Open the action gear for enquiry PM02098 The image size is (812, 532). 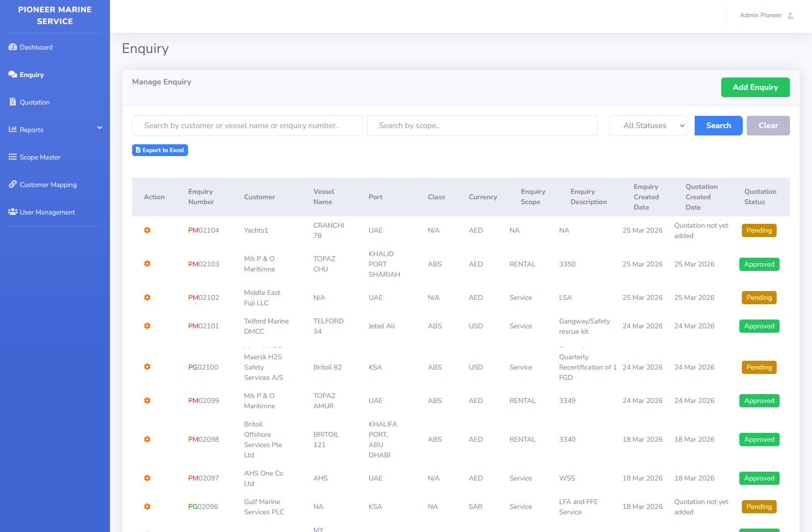click(x=147, y=439)
